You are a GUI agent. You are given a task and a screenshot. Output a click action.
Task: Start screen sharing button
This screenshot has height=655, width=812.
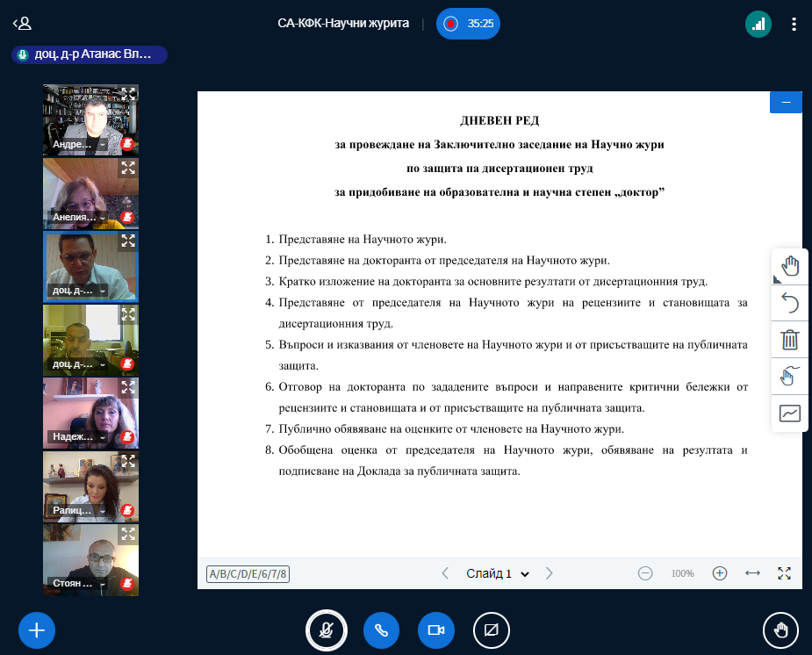pos(491,630)
